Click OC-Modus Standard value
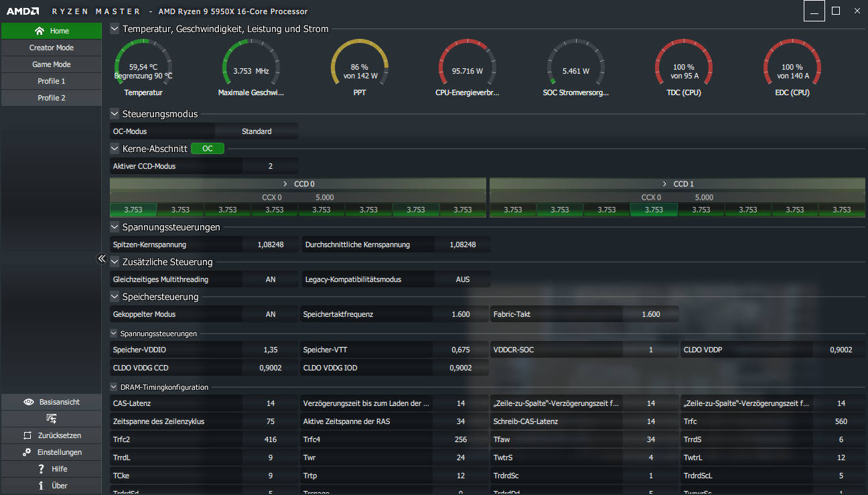Image resolution: width=868 pixels, height=495 pixels. pyautogui.click(x=257, y=131)
